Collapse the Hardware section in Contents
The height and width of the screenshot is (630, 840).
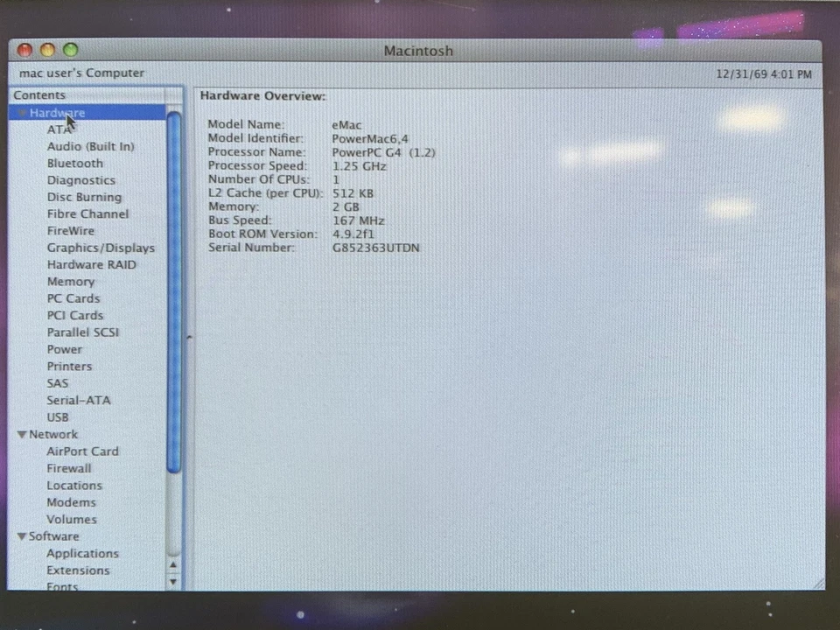tap(21, 112)
